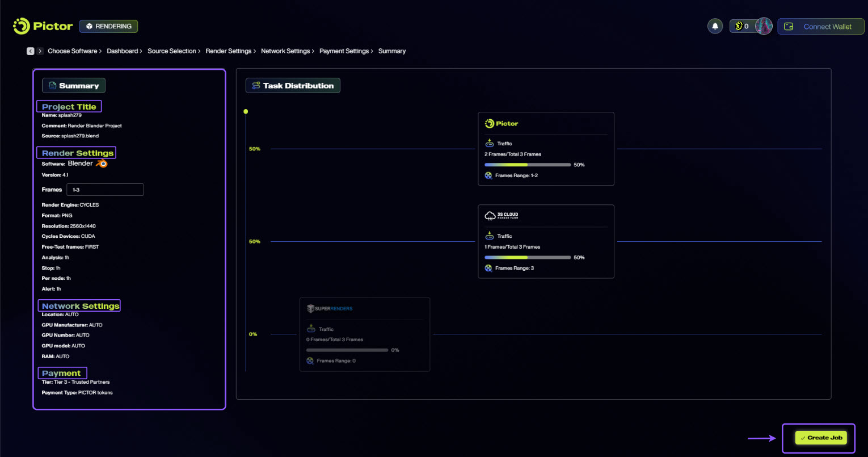Go forward using breadcrumb right arrow
This screenshot has height=457, width=868.
click(40, 51)
